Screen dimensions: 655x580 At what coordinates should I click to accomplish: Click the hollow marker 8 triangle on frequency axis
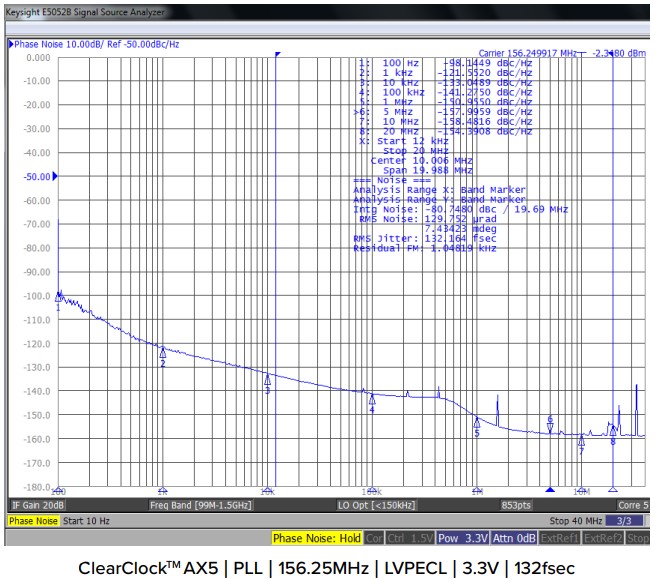click(x=613, y=489)
